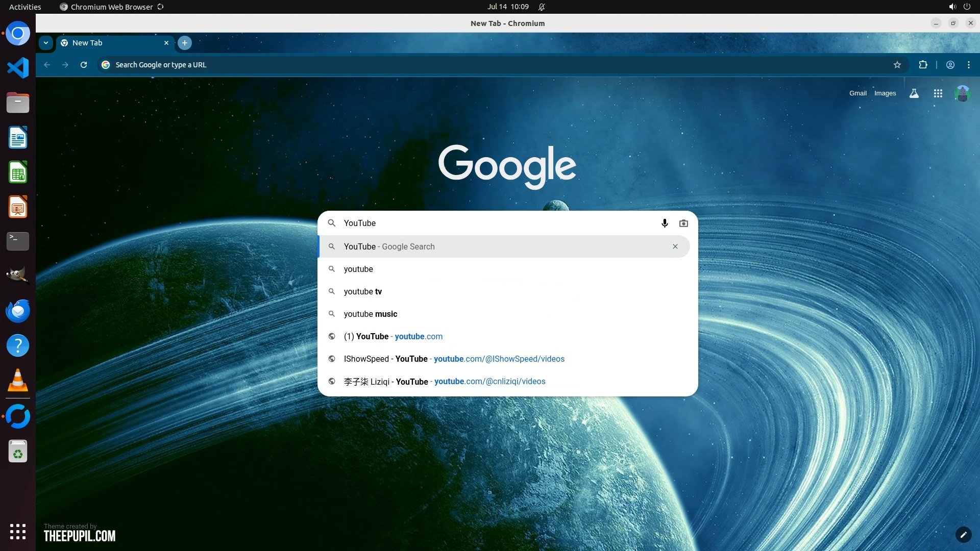
Task: Open the Chromium profile icon in toolbar
Action: pyautogui.click(x=950, y=65)
